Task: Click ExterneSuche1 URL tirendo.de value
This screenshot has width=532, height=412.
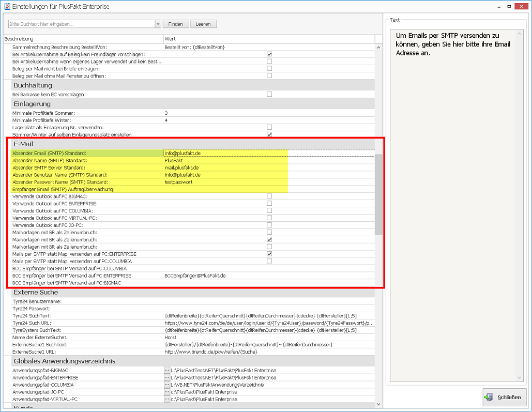Action: pos(211,352)
